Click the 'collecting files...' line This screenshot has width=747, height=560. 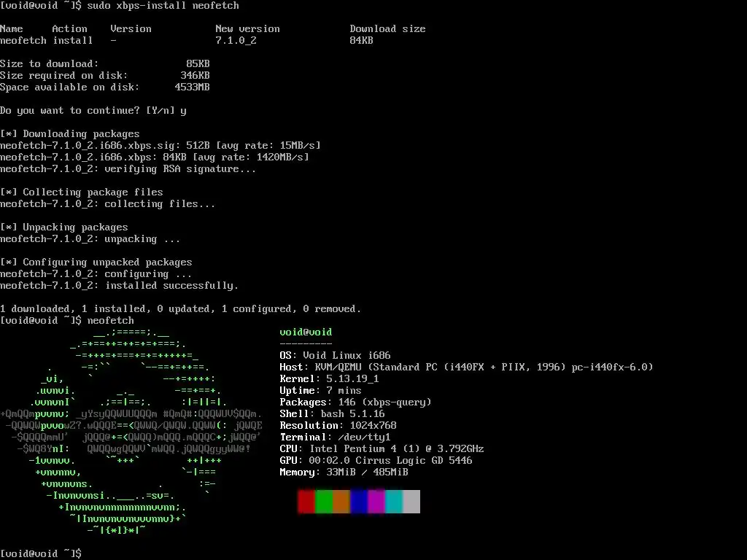[x=108, y=204]
